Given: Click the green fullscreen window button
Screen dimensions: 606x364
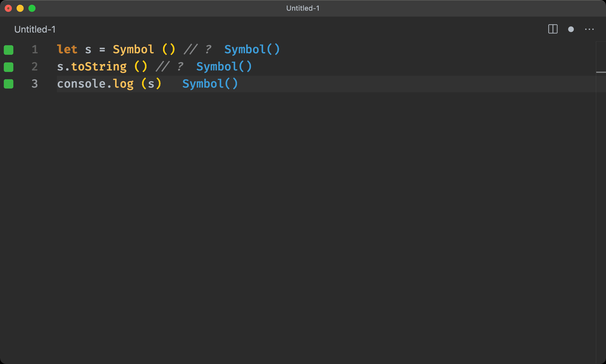Looking at the screenshot, I should [32, 8].
